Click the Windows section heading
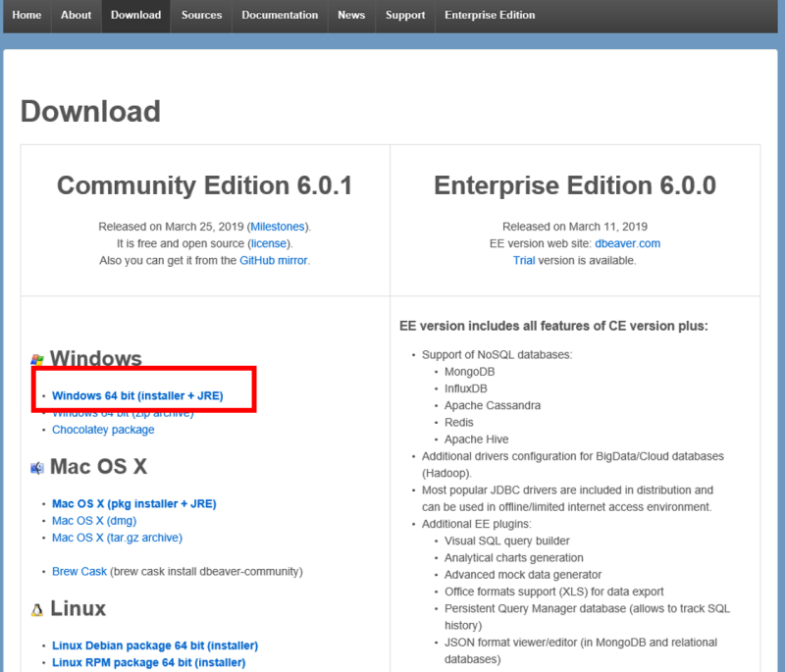The image size is (785, 672). [95, 359]
